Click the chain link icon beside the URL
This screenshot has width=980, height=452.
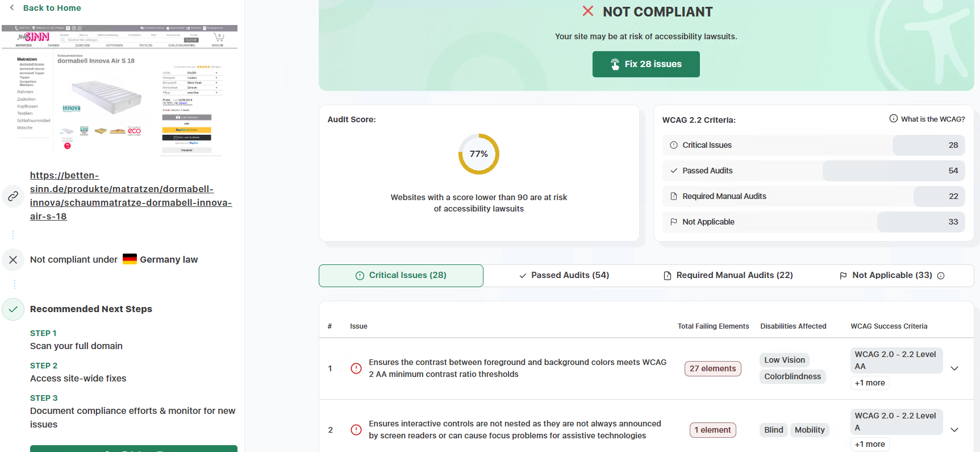click(x=13, y=196)
